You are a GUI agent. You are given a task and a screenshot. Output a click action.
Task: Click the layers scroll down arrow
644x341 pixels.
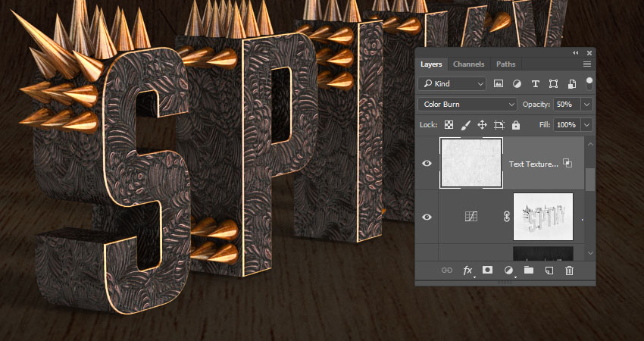[x=590, y=253]
